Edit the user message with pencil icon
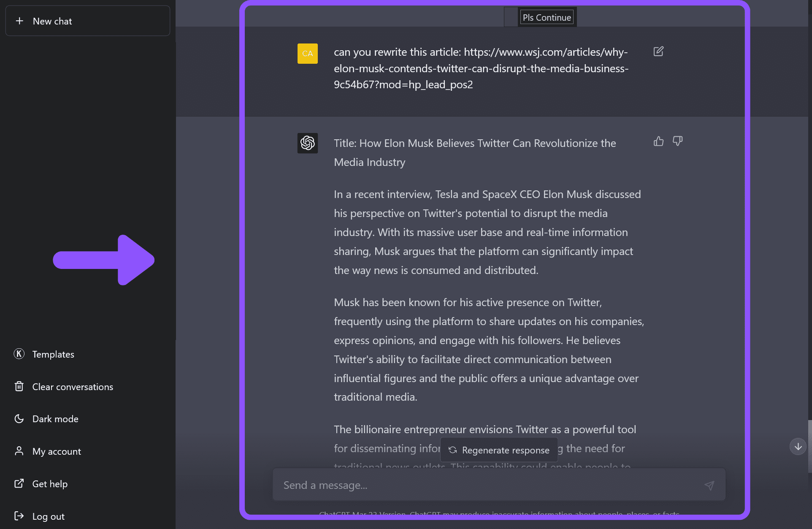 click(658, 52)
